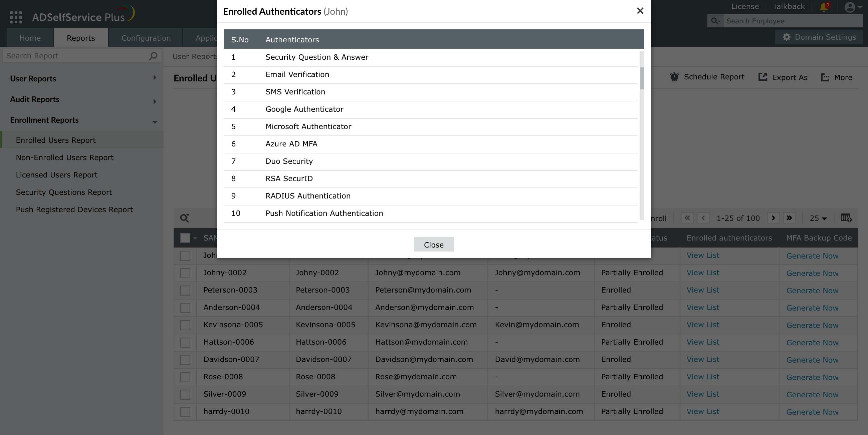Open the Non-Enrolled Users Report
The image size is (868, 435).
click(x=65, y=157)
